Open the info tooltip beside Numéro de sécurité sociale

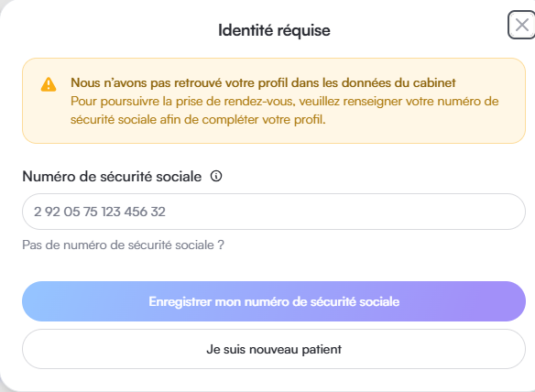point(216,176)
